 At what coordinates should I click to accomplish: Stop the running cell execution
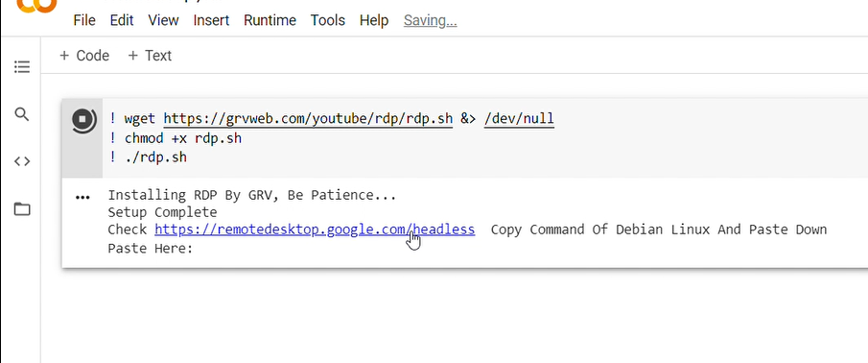(x=83, y=120)
